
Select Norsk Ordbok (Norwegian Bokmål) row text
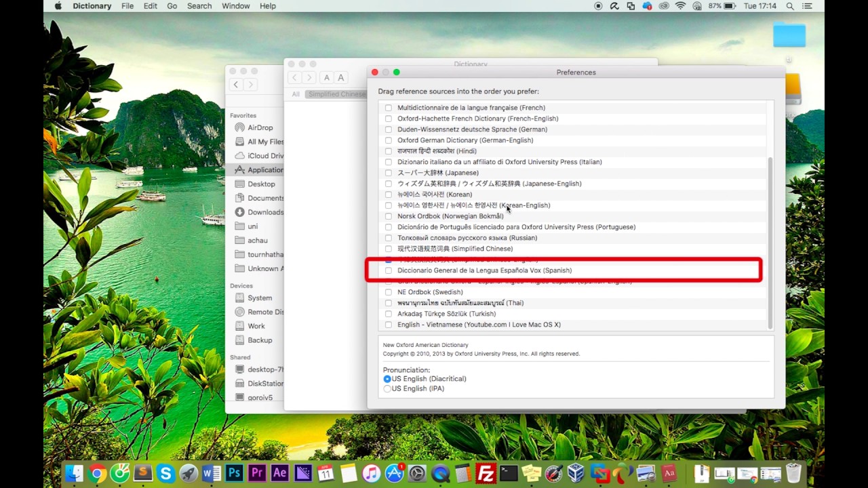(x=450, y=216)
